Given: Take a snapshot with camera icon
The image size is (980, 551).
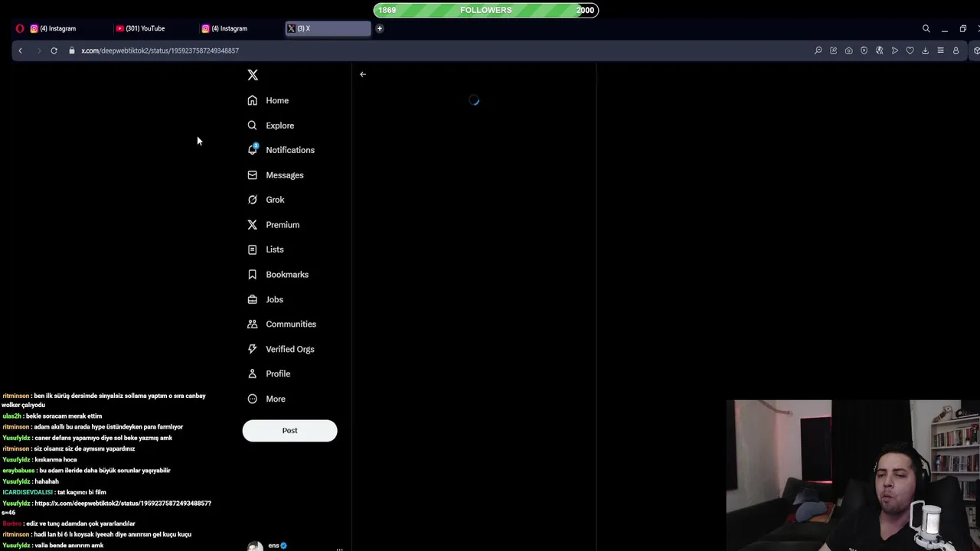Looking at the screenshot, I should [x=848, y=51].
